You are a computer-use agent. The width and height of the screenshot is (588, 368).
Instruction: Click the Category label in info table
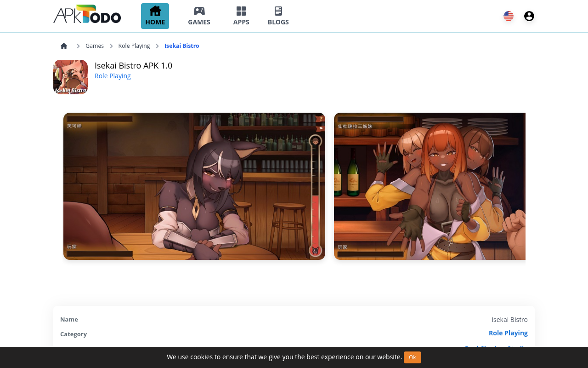[73, 334]
